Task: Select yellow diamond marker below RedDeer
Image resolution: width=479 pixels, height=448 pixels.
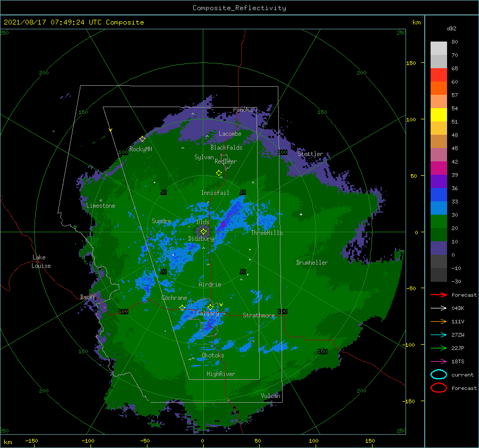Action: (x=219, y=173)
